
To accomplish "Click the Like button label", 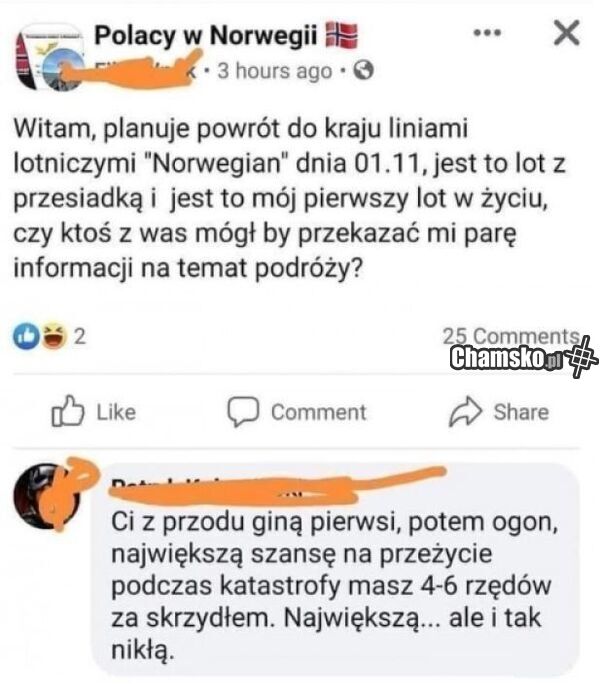I will pos(117,412).
